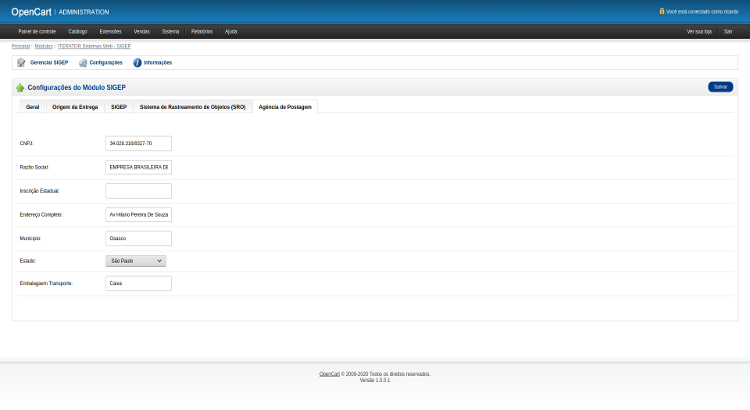Click the Inscrição Estadual label
Viewport: 750px width, 410px height.
[40, 191]
